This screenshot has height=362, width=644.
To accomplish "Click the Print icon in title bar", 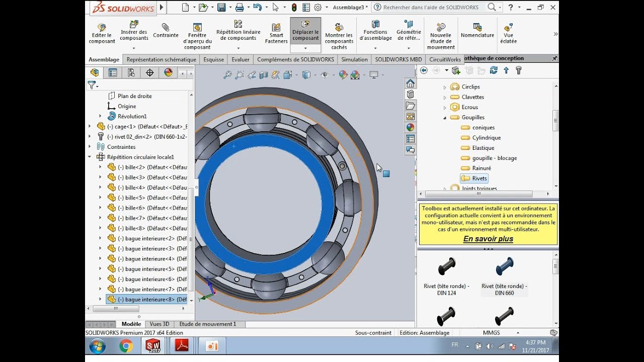I will coord(239,8).
